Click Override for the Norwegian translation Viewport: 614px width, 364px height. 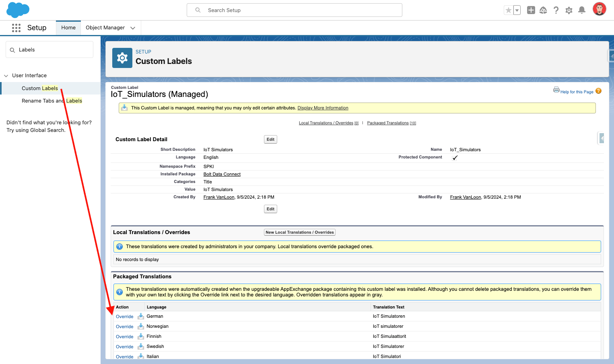pyautogui.click(x=125, y=327)
